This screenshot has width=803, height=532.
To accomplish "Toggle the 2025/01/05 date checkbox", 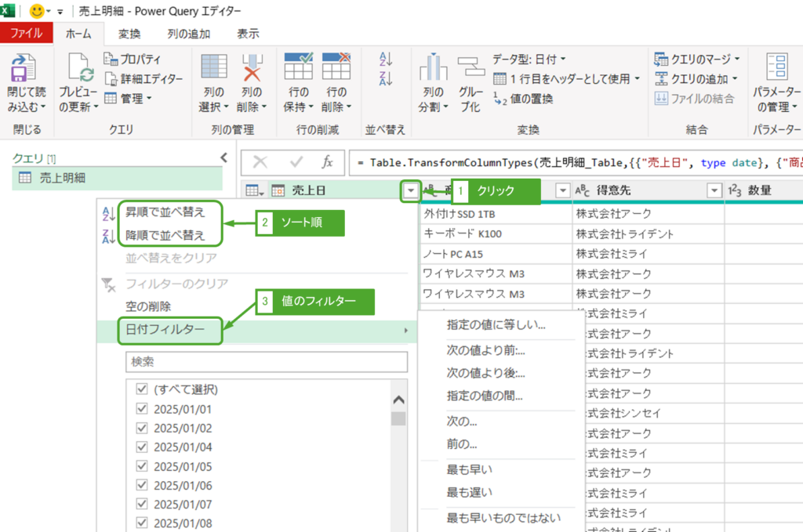I will [x=142, y=466].
